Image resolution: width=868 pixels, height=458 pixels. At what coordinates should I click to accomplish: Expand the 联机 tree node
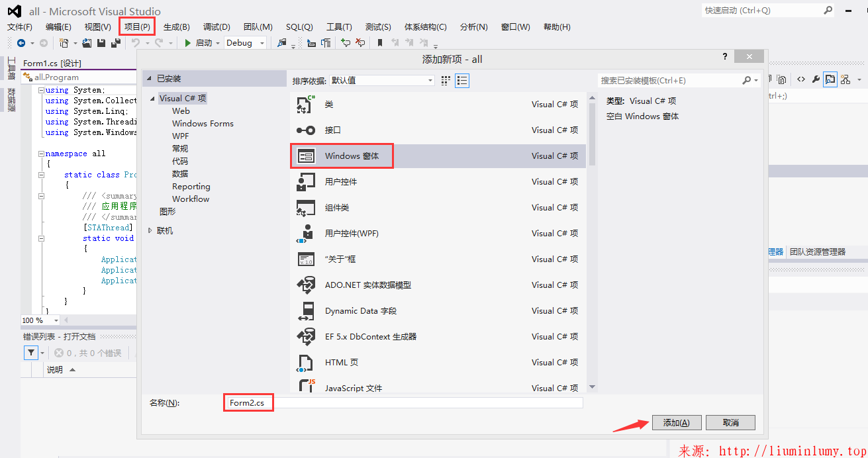150,231
